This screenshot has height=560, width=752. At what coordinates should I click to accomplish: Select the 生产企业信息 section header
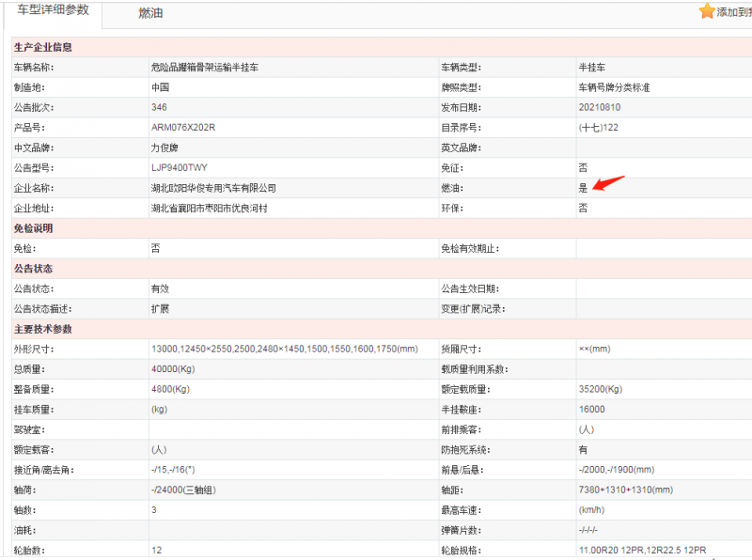pos(42,47)
